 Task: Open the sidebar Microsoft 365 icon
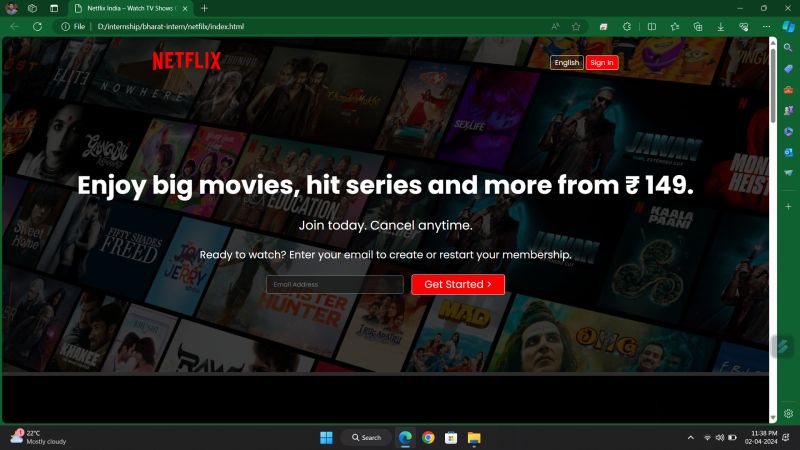pyautogui.click(x=788, y=131)
